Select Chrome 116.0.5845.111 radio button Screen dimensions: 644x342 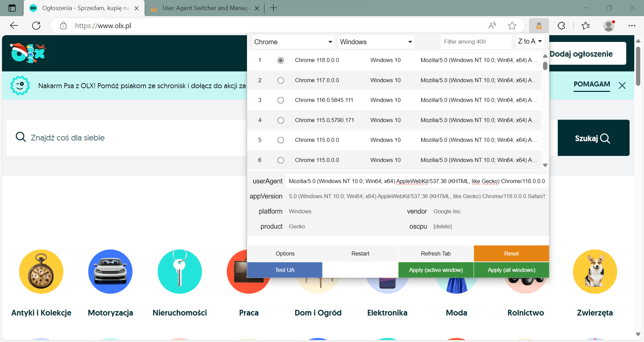pyautogui.click(x=281, y=100)
